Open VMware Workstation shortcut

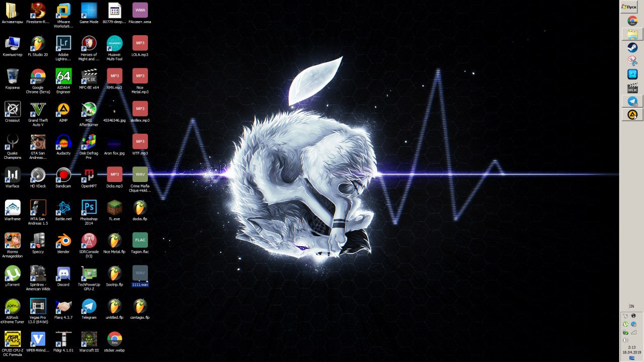[x=63, y=15]
